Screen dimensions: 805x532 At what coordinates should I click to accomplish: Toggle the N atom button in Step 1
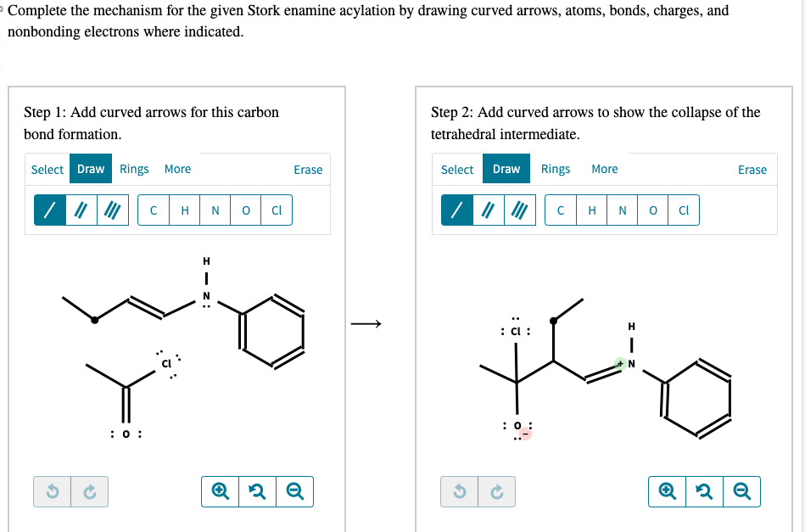pos(215,210)
